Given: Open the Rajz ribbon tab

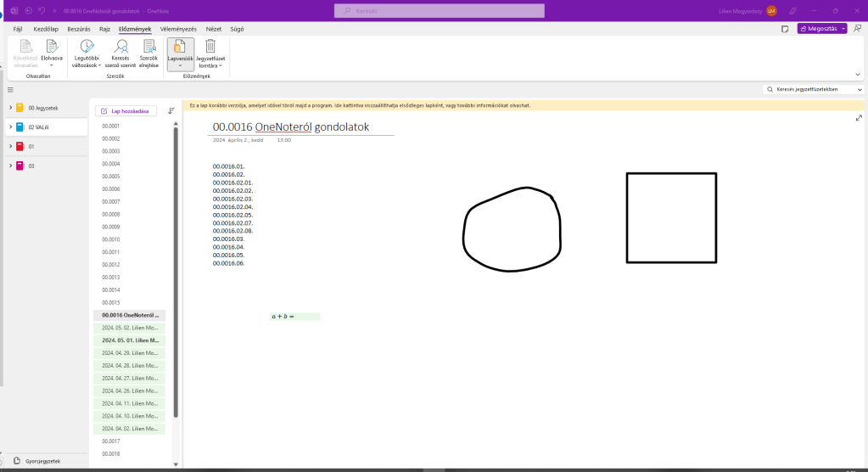Looking at the screenshot, I should click(x=105, y=29).
